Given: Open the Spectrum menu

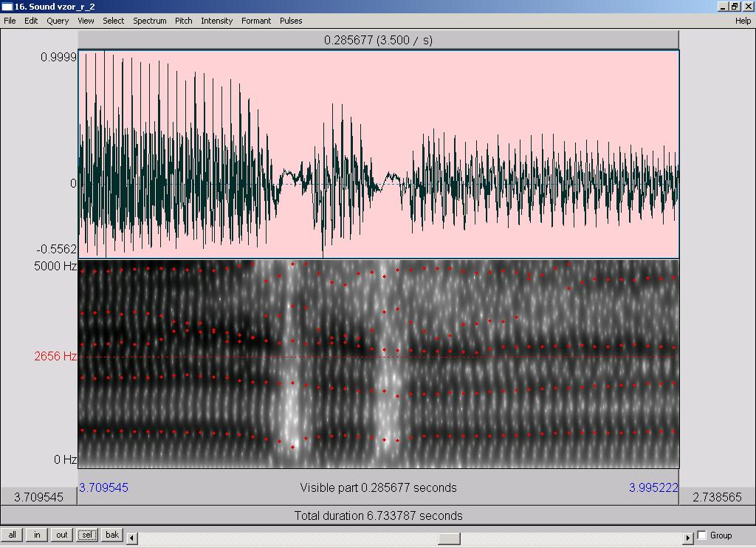Looking at the screenshot, I should tap(149, 21).
